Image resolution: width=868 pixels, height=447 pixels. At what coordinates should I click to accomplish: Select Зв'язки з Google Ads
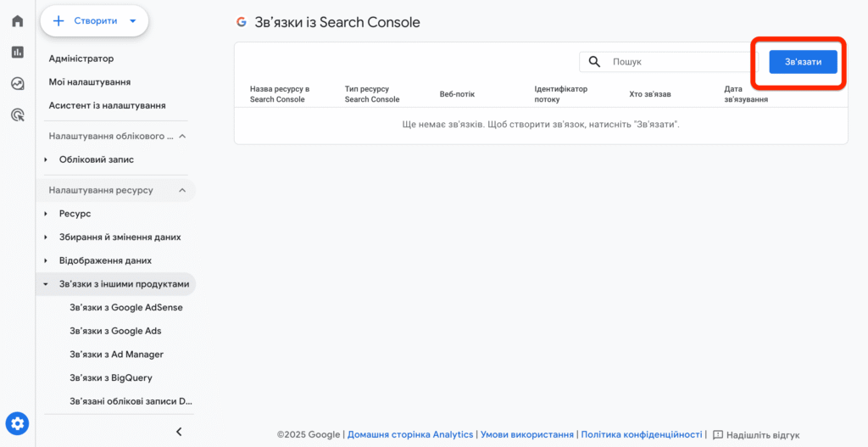(x=115, y=331)
